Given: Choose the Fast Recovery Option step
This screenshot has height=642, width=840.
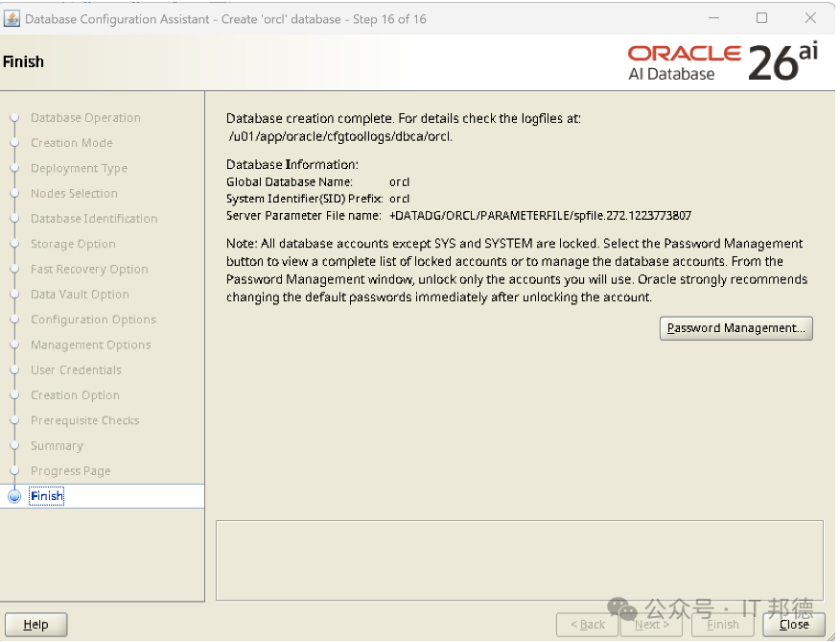Looking at the screenshot, I should pyautogui.click(x=89, y=269).
